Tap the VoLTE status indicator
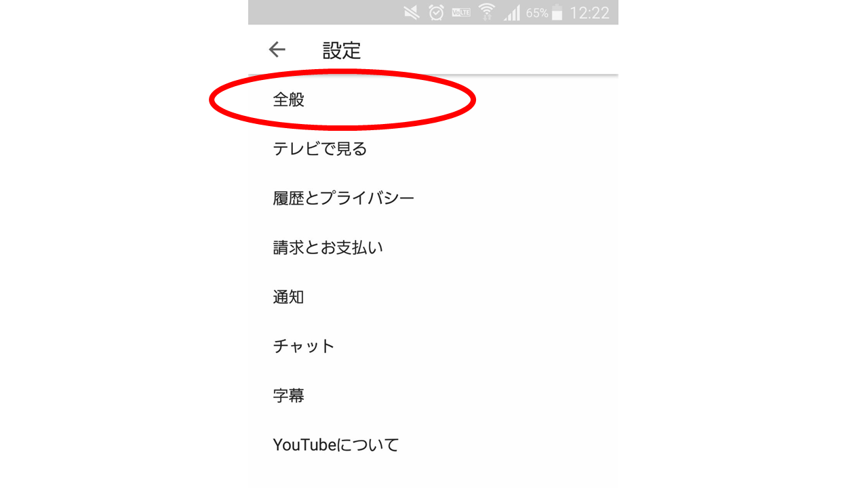868x488 pixels. 461,12
